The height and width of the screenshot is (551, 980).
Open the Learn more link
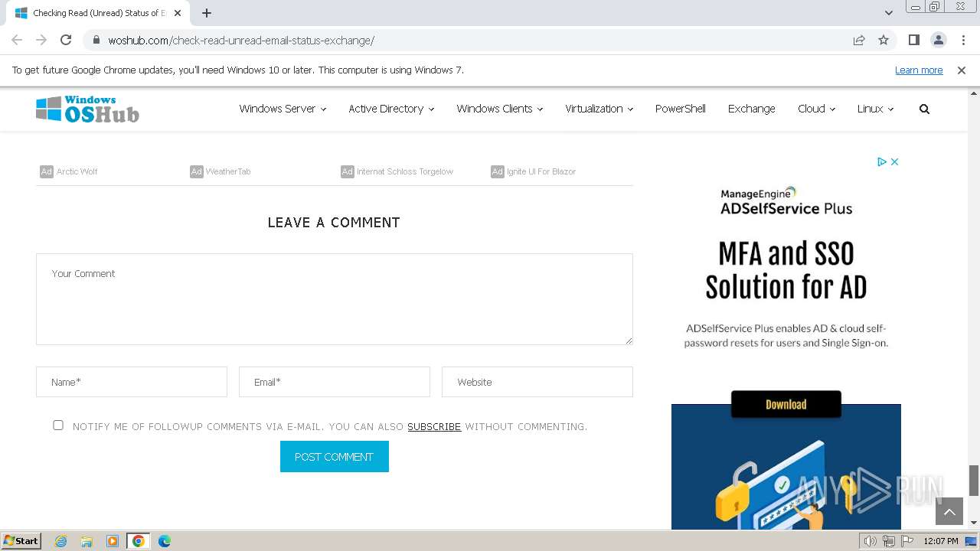[919, 70]
